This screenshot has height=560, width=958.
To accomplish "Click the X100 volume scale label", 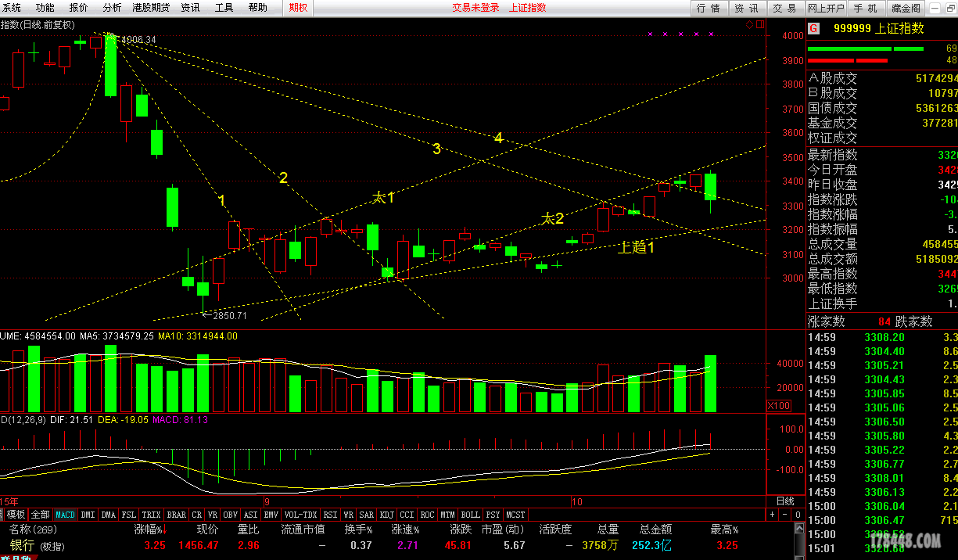I will click(779, 406).
